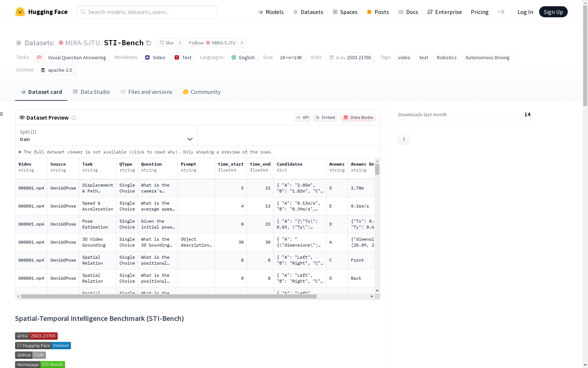Viewport: 588px width, 368px height.
Task: Click the table scroll-right arrow
Action: (x=372, y=296)
